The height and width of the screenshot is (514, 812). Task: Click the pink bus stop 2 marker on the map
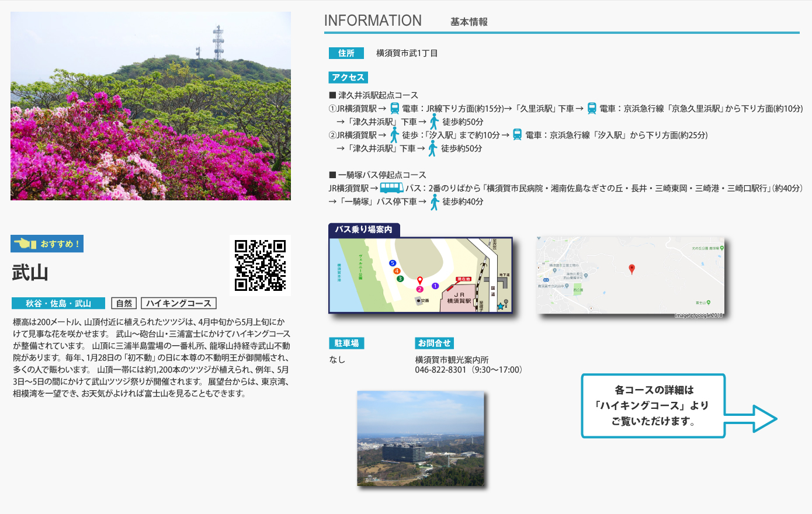(419, 289)
